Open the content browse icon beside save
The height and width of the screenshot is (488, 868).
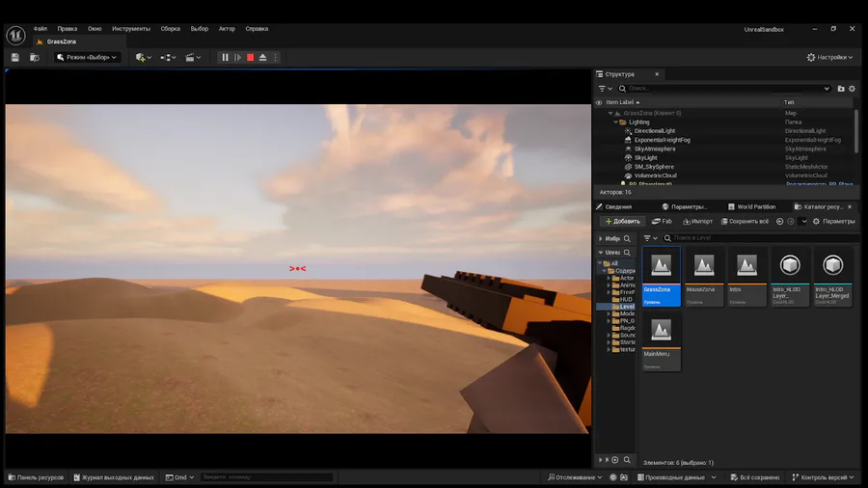[x=35, y=58]
